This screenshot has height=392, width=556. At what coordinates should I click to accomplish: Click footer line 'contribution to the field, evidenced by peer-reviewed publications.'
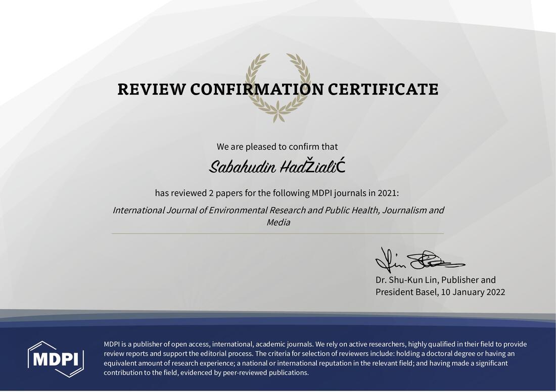pos(206,372)
